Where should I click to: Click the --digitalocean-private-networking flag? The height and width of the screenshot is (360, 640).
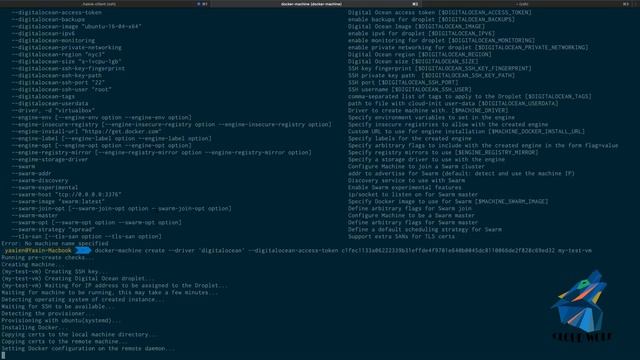(67, 47)
